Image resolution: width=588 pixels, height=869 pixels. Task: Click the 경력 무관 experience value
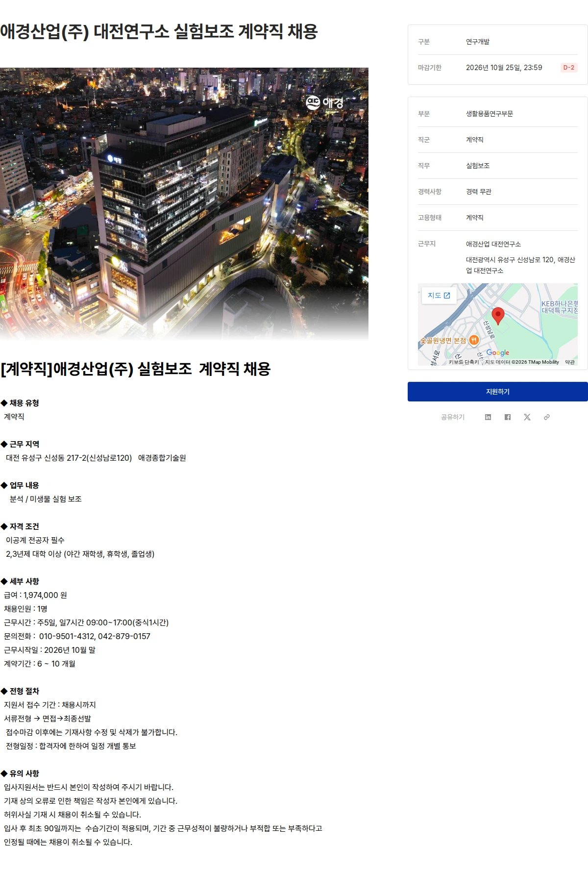click(478, 192)
